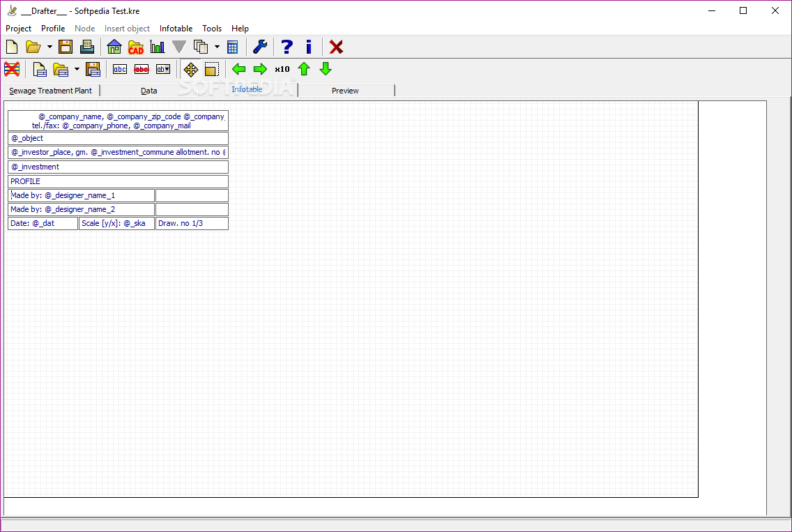The image size is (792, 532).
Task: Click empty cell beside designer_name_1
Action: coord(192,195)
